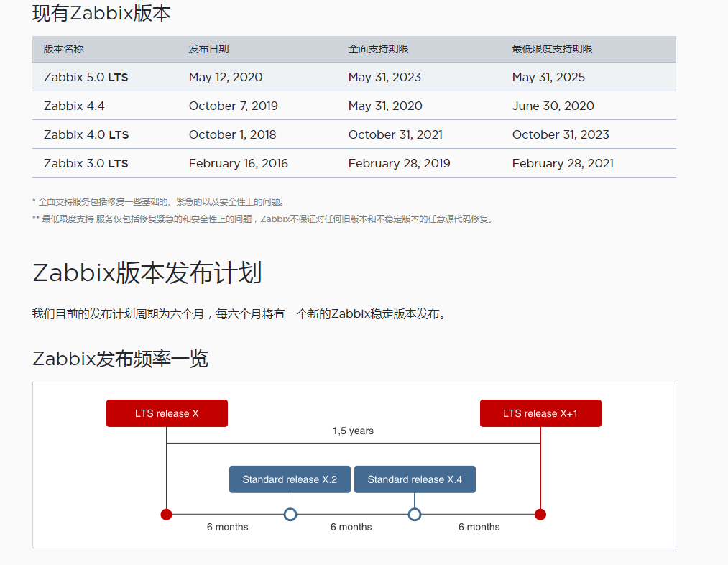The image size is (728, 565).
Task: Click the October 31, 2021 full support date
Action: [395, 134]
